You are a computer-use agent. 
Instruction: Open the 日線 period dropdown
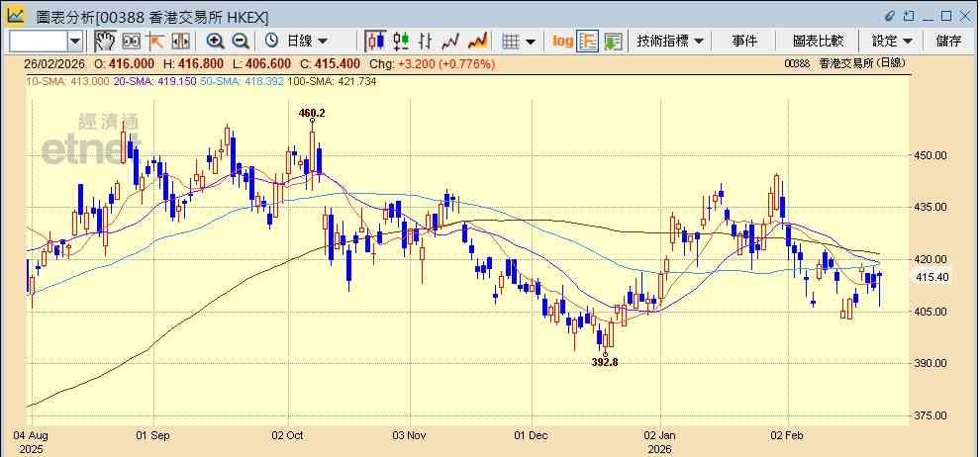click(x=307, y=42)
